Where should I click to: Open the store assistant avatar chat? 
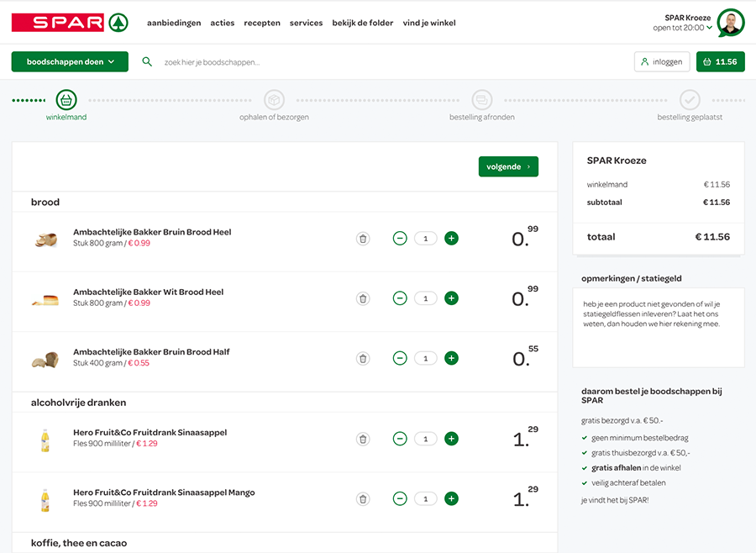click(731, 23)
